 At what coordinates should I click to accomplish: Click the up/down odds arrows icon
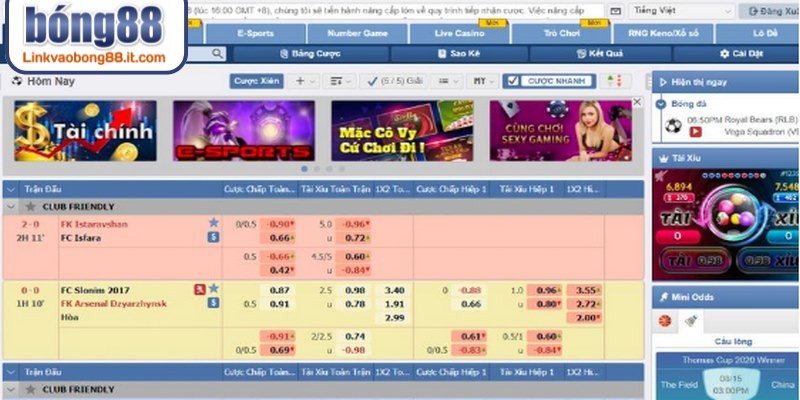point(615,81)
